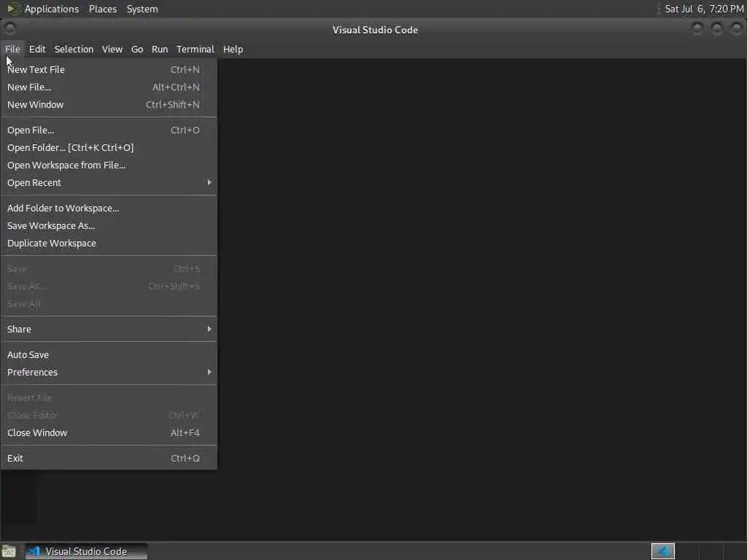The height and width of the screenshot is (560, 747).
Task: Click the Applications logo icon
Action: tap(13, 9)
